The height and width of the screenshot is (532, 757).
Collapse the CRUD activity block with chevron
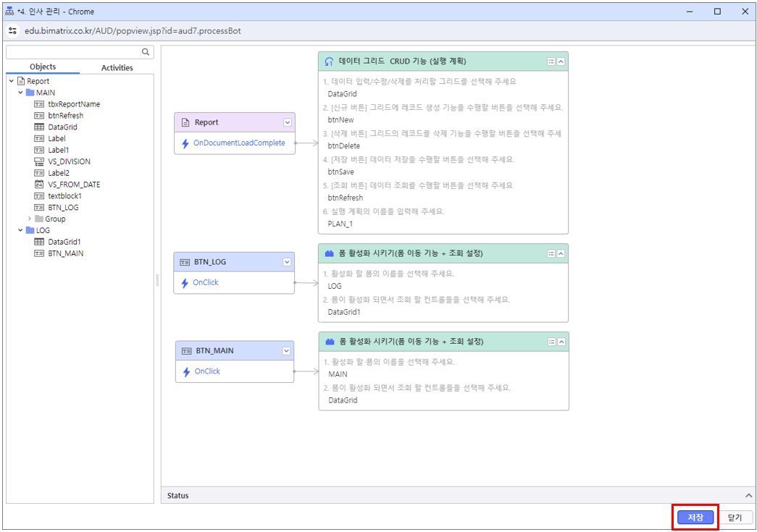[x=561, y=62]
